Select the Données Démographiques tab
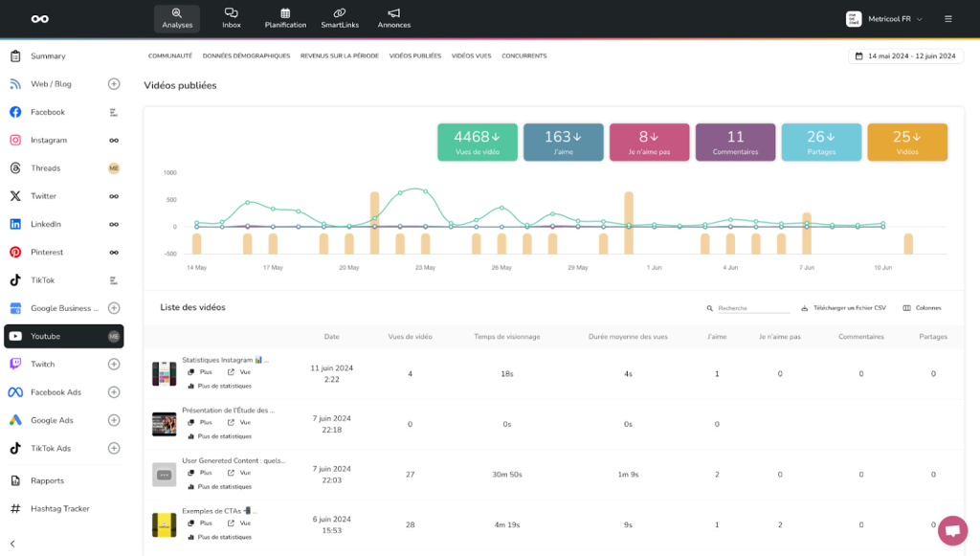The width and height of the screenshot is (980, 556). coord(246,56)
